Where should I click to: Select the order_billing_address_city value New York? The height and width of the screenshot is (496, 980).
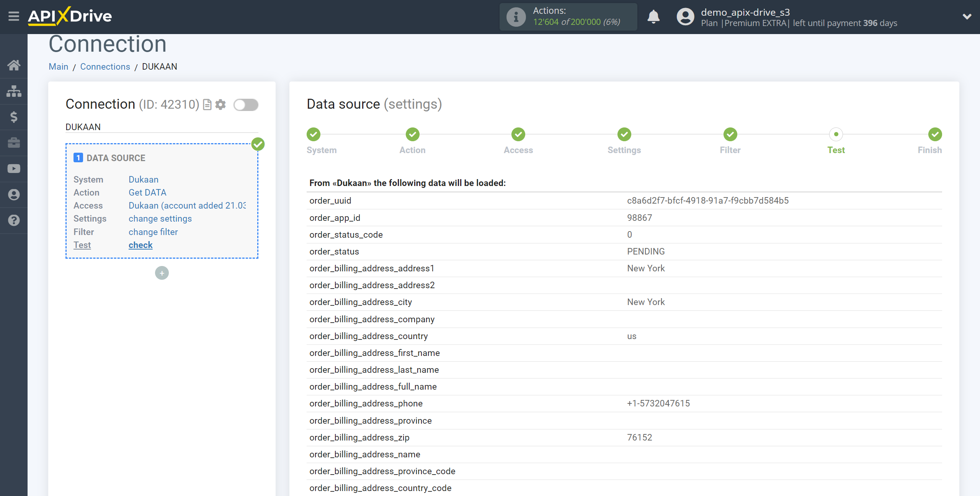coord(646,302)
